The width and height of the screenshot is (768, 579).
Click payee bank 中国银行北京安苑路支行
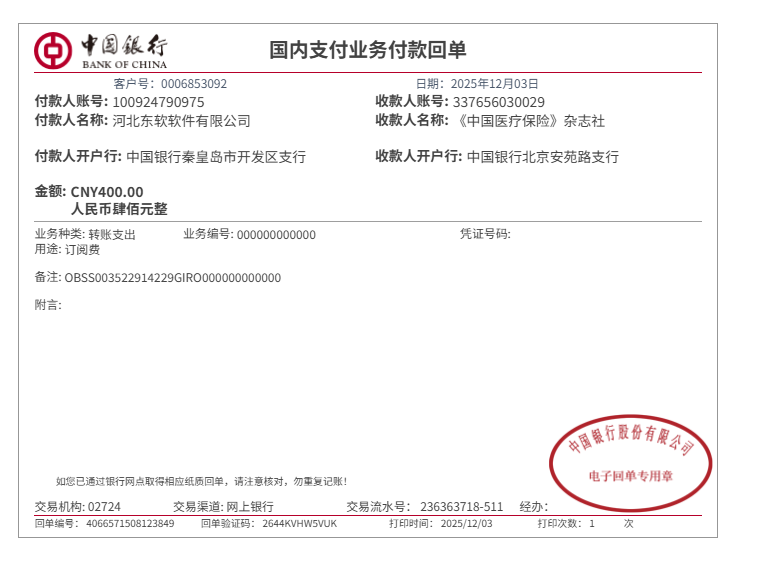click(543, 157)
